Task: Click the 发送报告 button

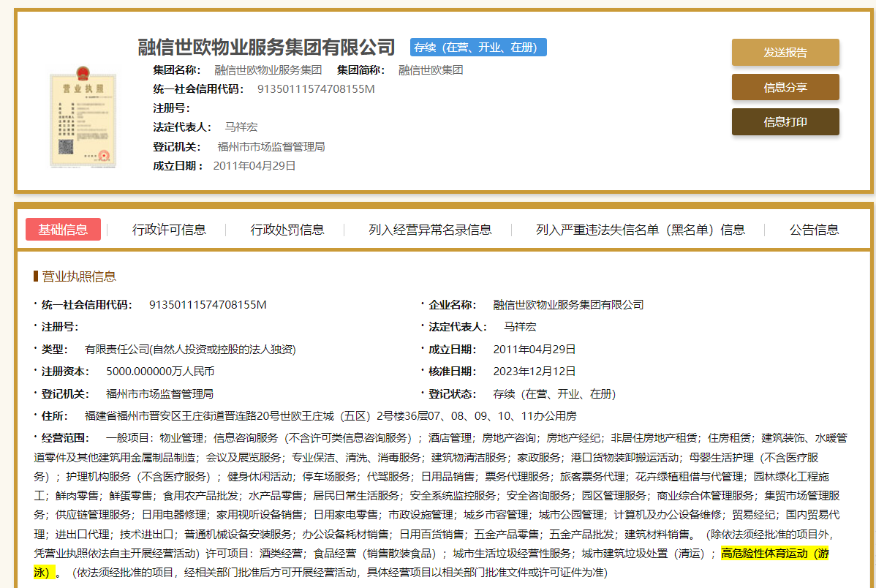Action: click(x=785, y=52)
